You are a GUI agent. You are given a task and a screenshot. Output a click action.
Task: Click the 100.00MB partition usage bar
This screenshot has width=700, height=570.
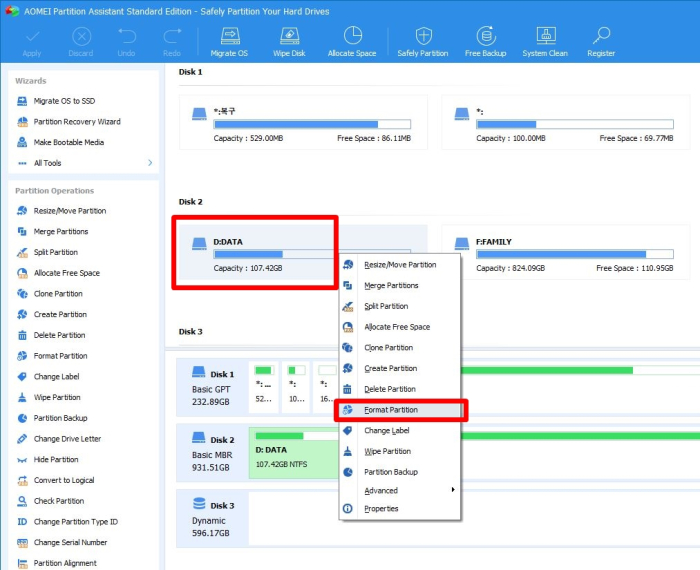(575, 124)
